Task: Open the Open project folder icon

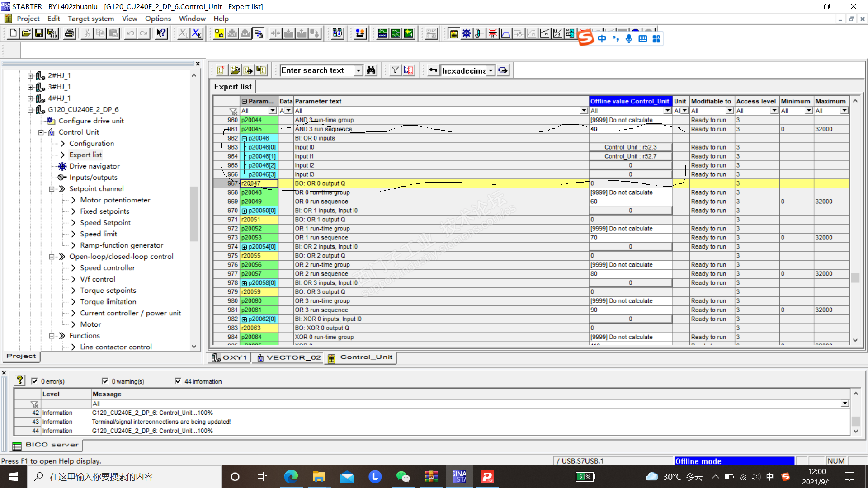Action: [x=26, y=33]
